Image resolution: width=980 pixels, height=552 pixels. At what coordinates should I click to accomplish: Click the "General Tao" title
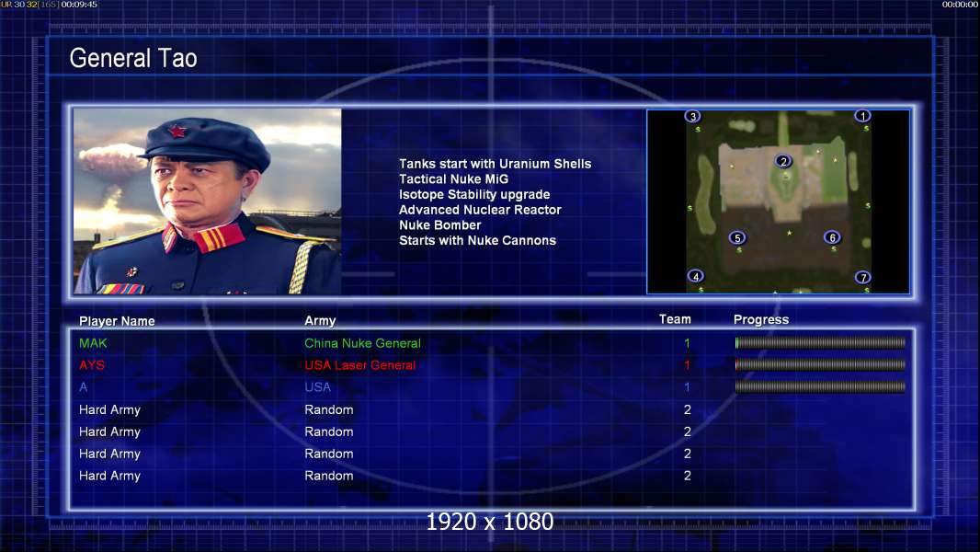[x=133, y=58]
